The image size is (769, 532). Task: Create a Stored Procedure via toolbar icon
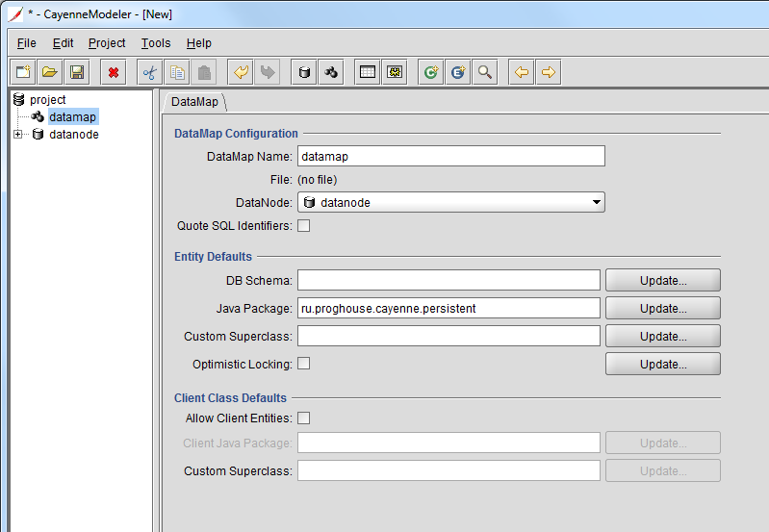click(395, 72)
